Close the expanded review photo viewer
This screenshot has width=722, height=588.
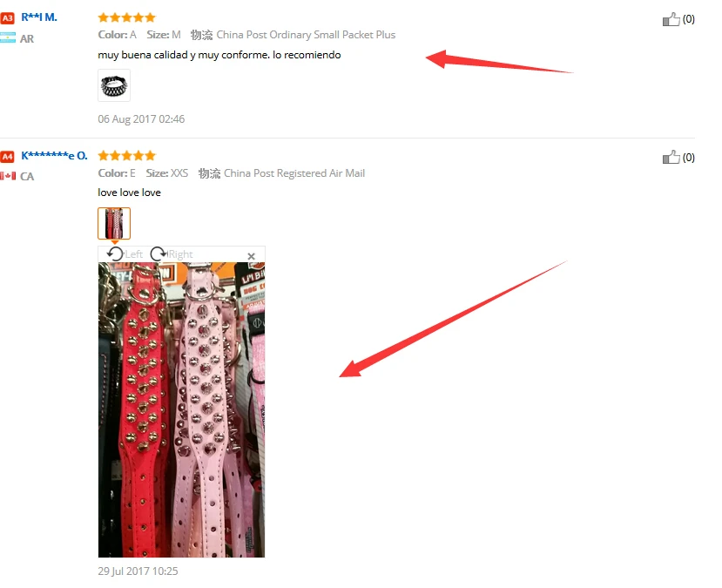[x=251, y=256]
